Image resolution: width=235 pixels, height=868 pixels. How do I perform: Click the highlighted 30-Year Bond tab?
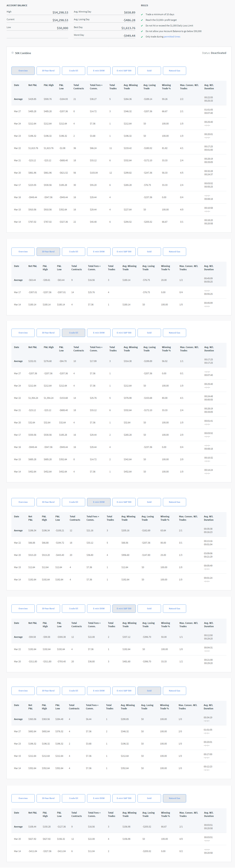pos(48,252)
